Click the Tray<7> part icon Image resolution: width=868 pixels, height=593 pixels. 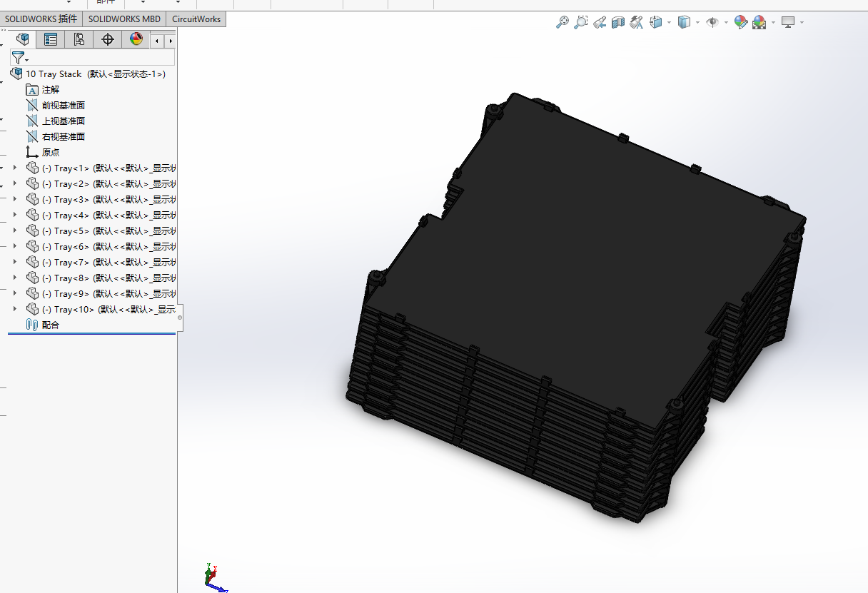tap(32, 262)
